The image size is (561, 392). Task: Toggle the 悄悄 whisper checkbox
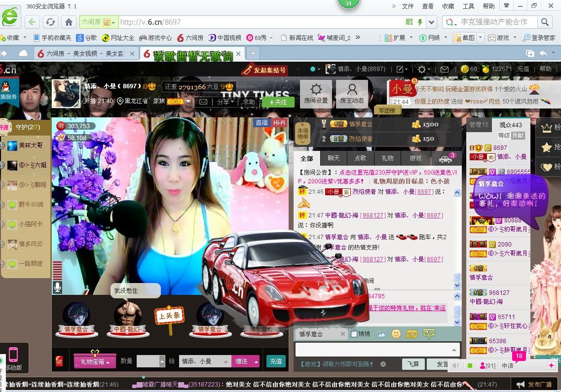354,334
